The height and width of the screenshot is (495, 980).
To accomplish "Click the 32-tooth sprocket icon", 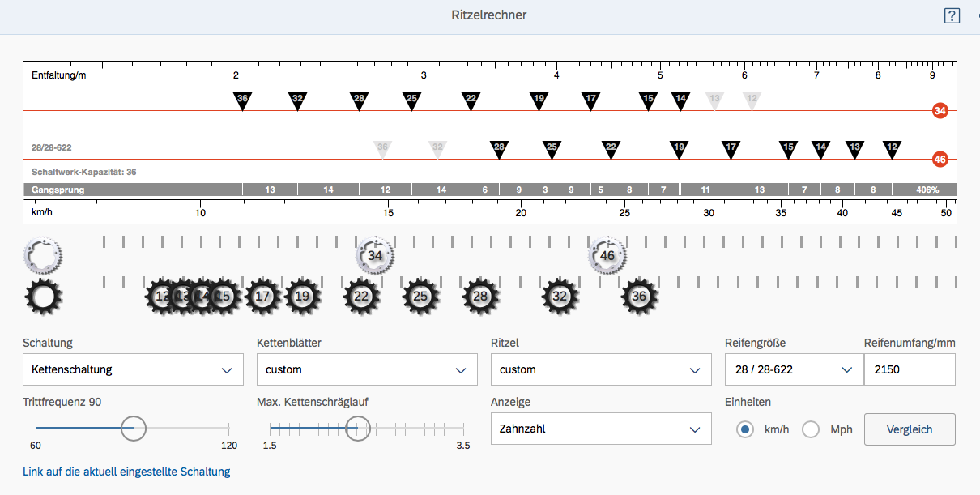I will [560, 297].
